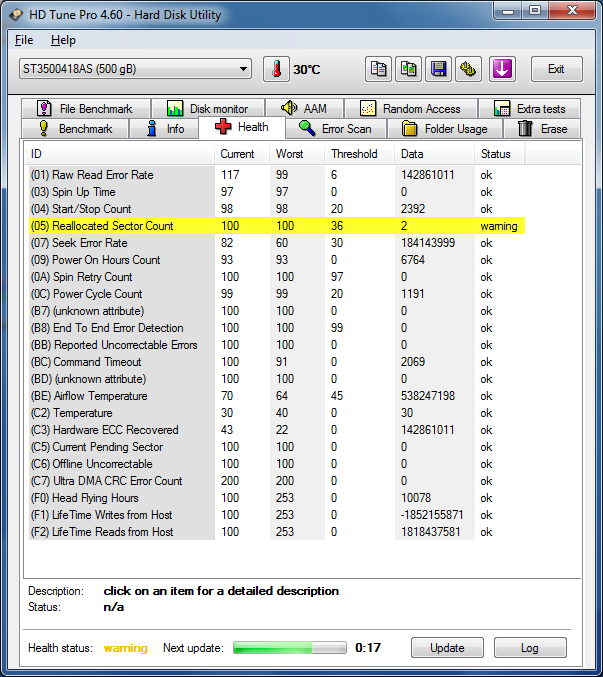Select Start/Stop Count row
The width and height of the screenshot is (603, 677).
(x=277, y=209)
